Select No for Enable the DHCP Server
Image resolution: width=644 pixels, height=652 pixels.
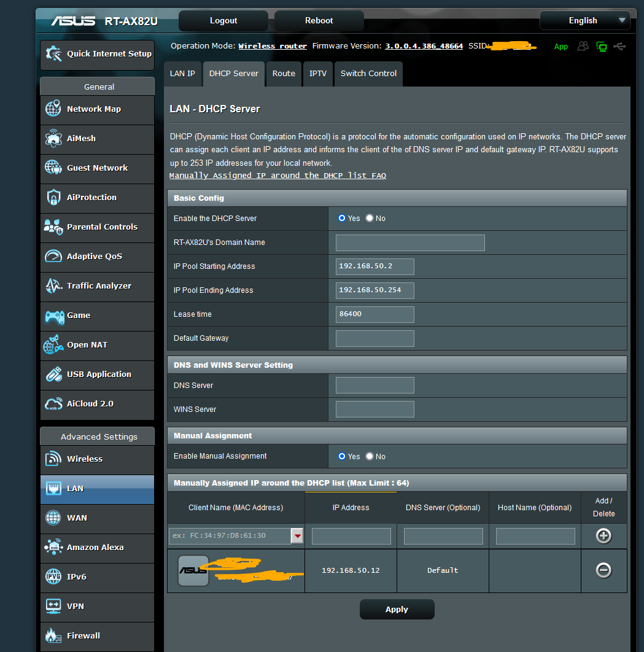(370, 218)
